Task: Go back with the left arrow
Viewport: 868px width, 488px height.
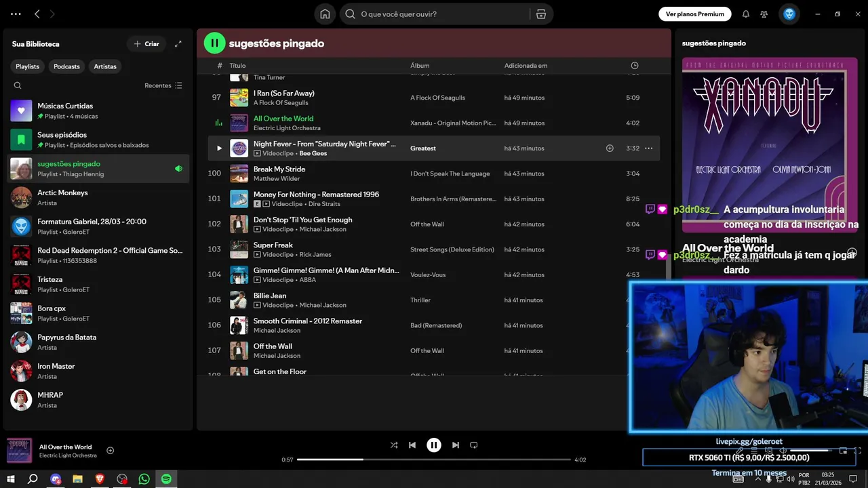Action: click(37, 14)
